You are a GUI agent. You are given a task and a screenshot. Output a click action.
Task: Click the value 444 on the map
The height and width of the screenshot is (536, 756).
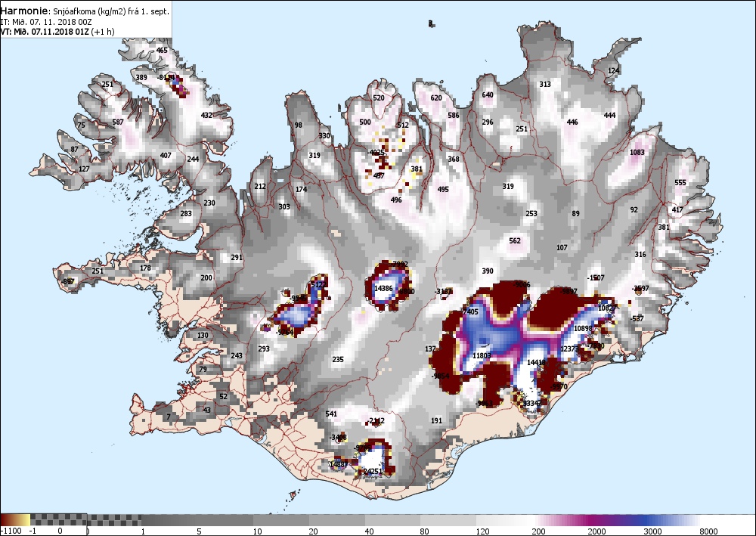(609, 115)
